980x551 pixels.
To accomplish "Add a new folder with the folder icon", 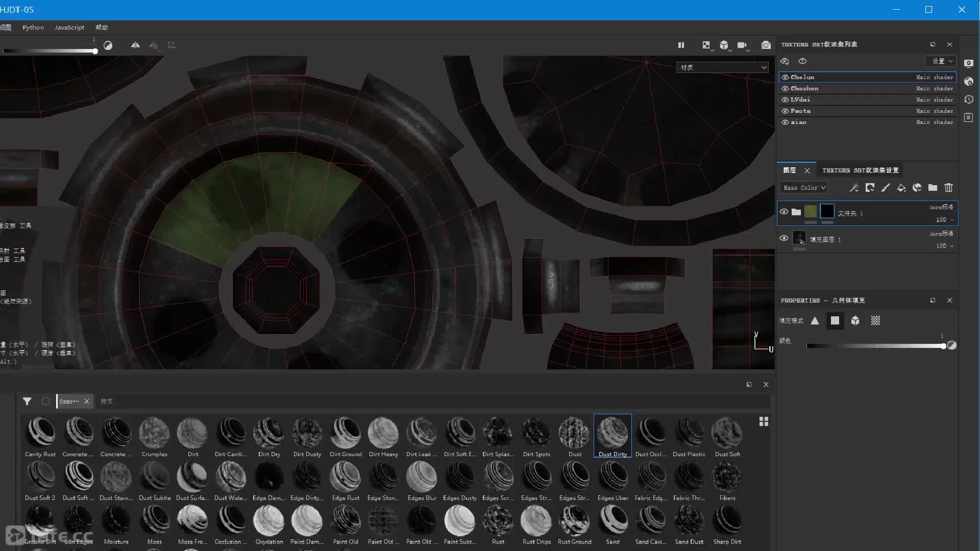I will click(x=933, y=188).
